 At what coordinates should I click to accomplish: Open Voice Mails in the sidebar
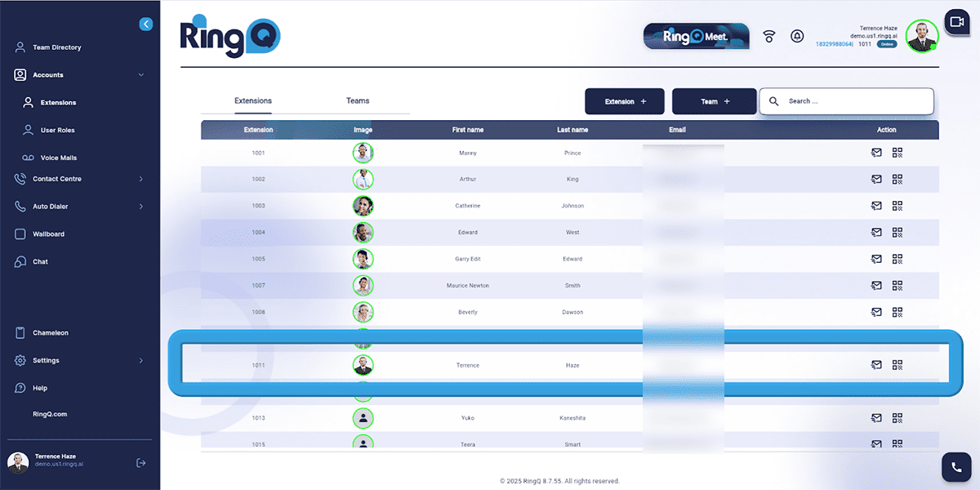[59, 158]
